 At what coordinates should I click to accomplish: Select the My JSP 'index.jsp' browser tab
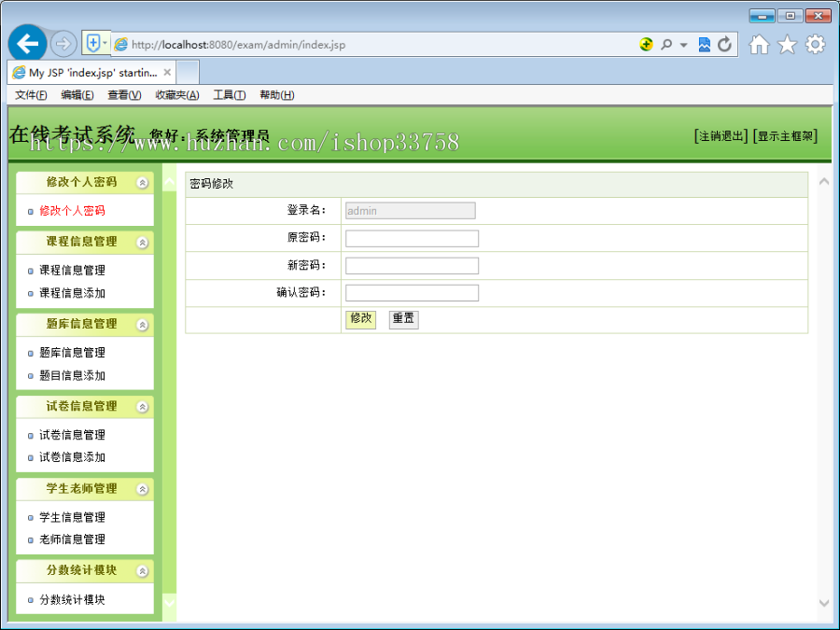84,72
